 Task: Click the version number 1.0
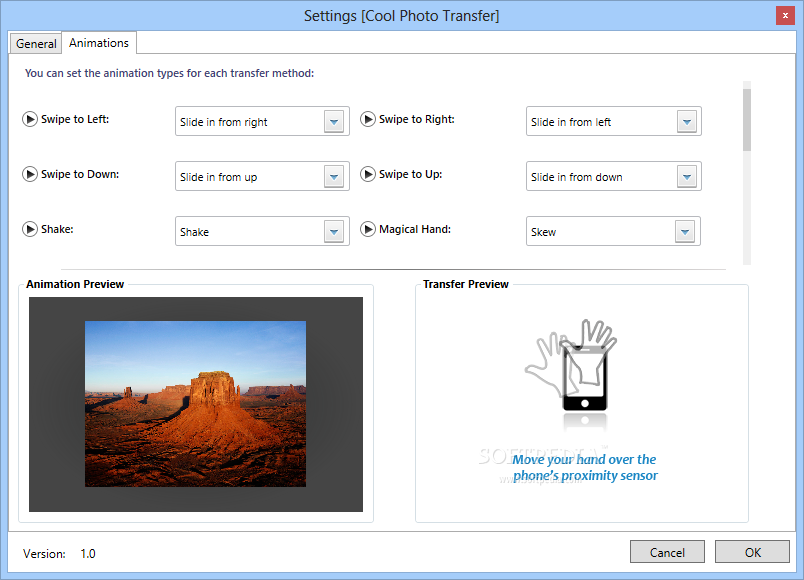(88, 554)
